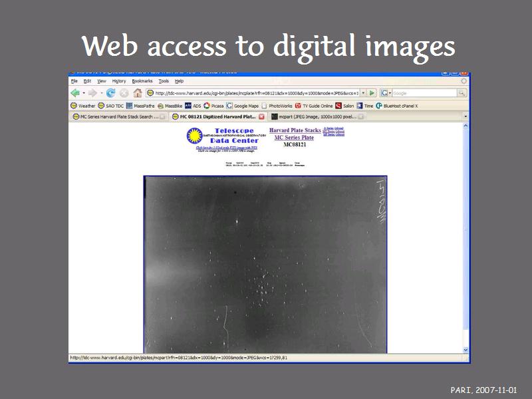Open the MassPaths bookmark

pyautogui.click(x=140, y=106)
